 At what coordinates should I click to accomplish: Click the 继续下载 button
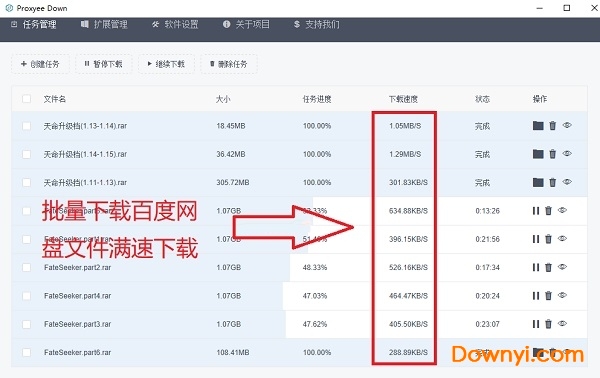pyautogui.click(x=166, y=64)
